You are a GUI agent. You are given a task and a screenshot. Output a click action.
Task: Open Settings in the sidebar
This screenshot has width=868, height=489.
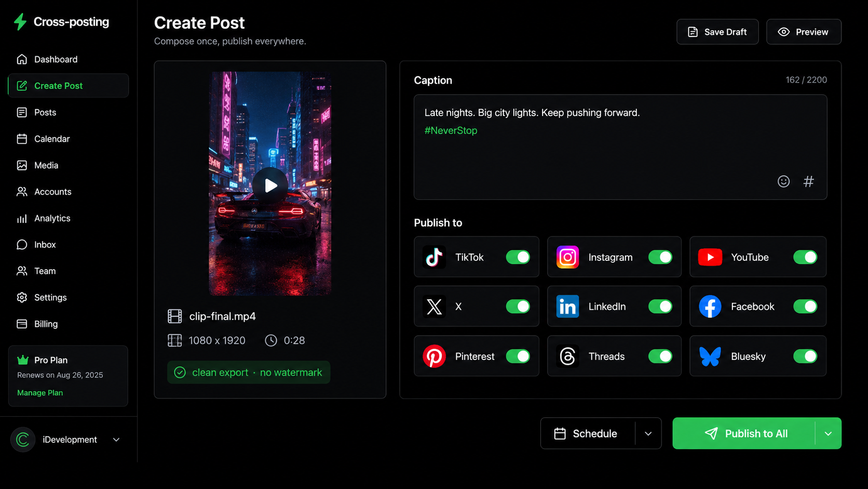pyautogui.click(x=68, y=297)
